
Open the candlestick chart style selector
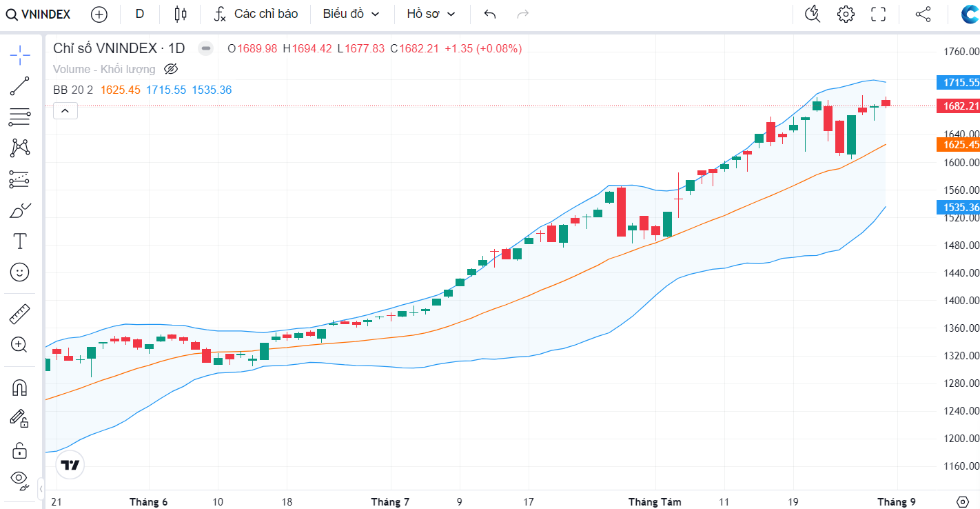tap(181, 14)
